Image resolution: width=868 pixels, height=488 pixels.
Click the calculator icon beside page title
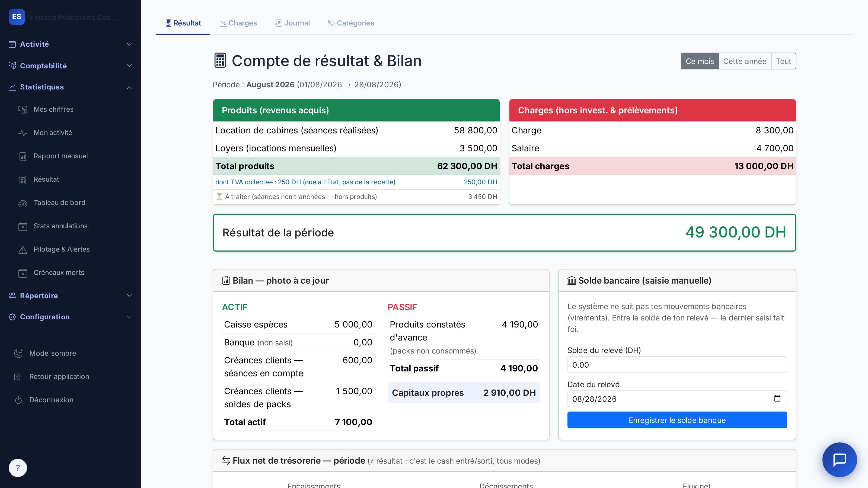[220, 61]
